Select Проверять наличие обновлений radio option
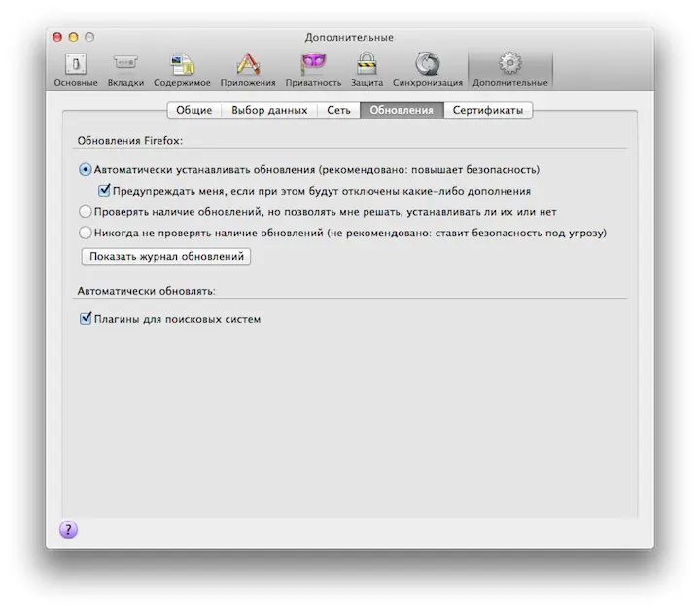Viewport: 700px width, 612px height. [x=86, y=211]
